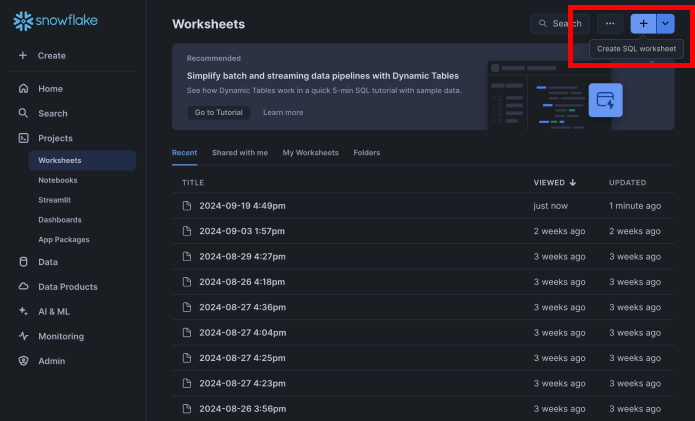Click the Data database icon
Screen dimensions: 695x421
pyautogui.click(x=23, y=261)
